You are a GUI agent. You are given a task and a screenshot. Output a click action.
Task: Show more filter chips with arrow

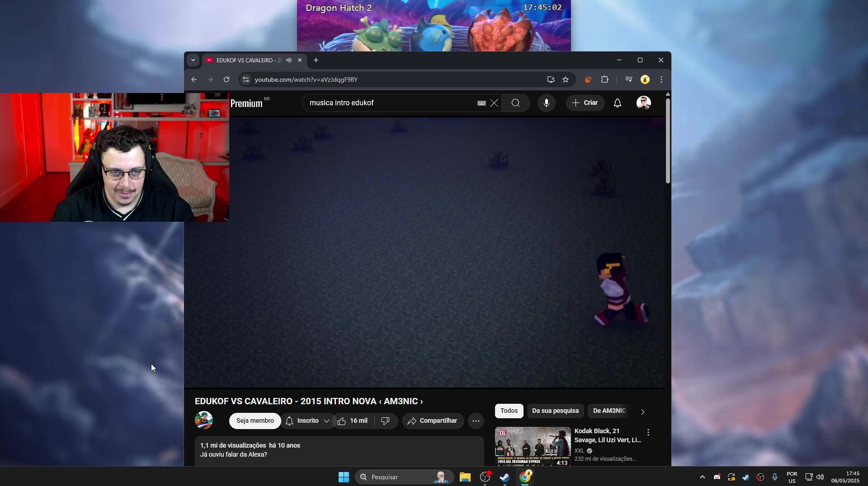click(x=642, y=411)
